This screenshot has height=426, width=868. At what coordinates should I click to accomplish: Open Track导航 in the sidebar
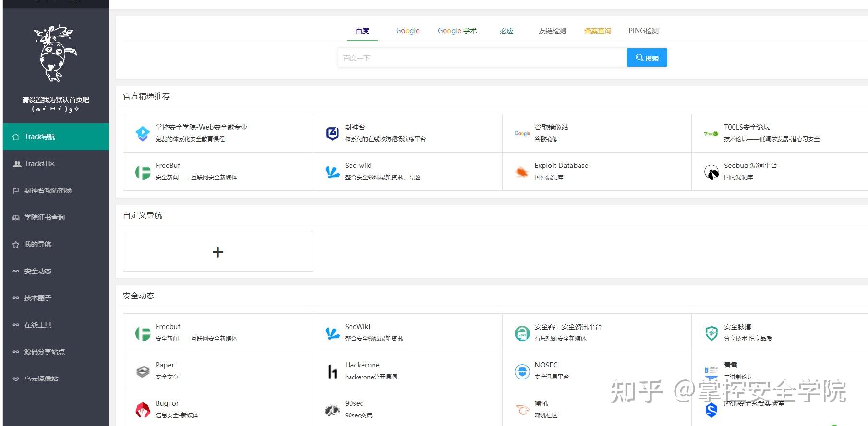(x=56, y=137)
